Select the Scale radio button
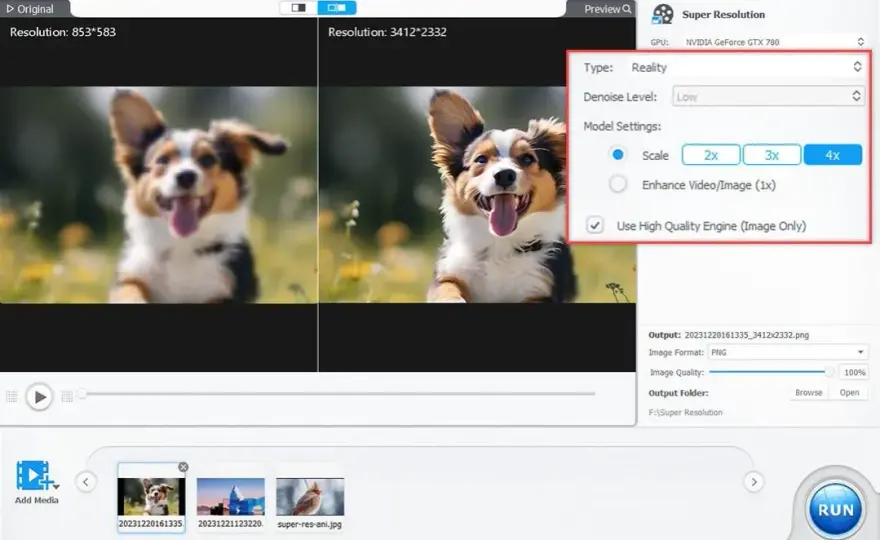The width and height of the screenshot is (880, 540). pyautogui.click(x=618, y=154)
